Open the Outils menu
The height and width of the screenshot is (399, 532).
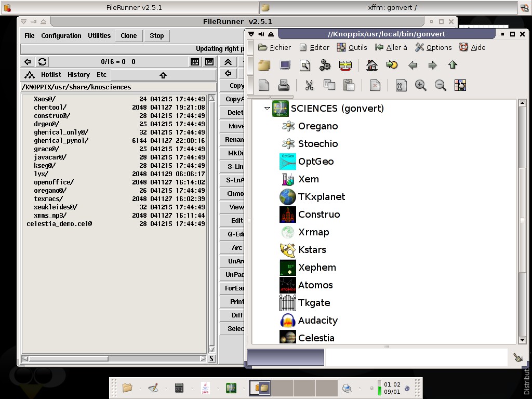coord(352,47)
